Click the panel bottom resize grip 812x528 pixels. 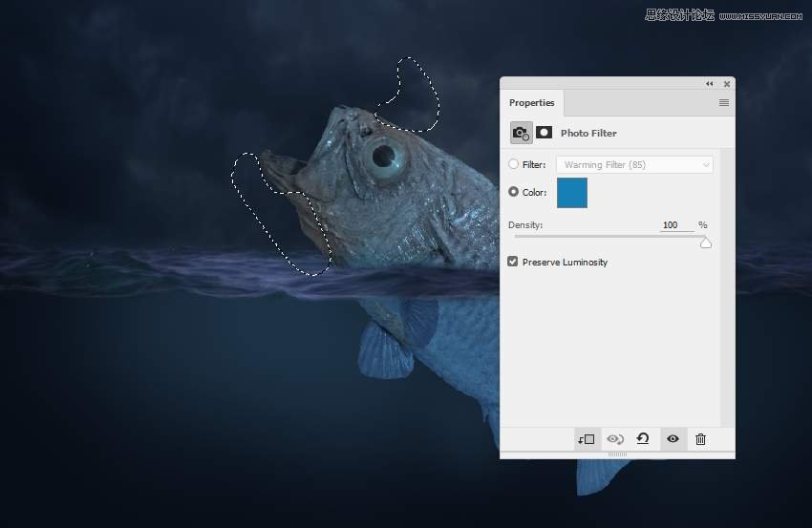pos(617,454)
